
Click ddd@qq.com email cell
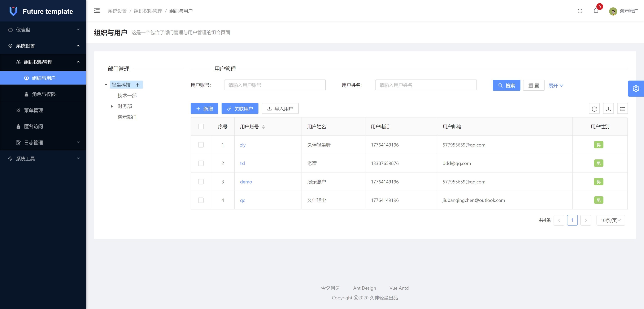[457, 163]
